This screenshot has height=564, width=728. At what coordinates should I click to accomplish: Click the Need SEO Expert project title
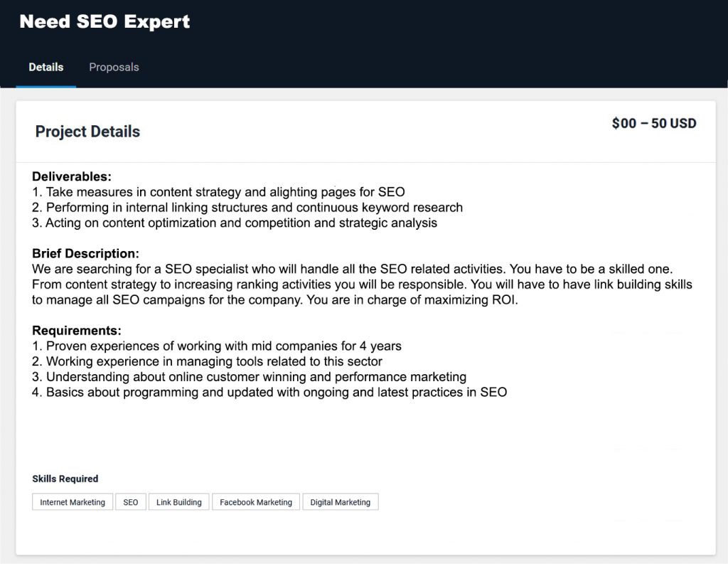[x=105, y=21]
